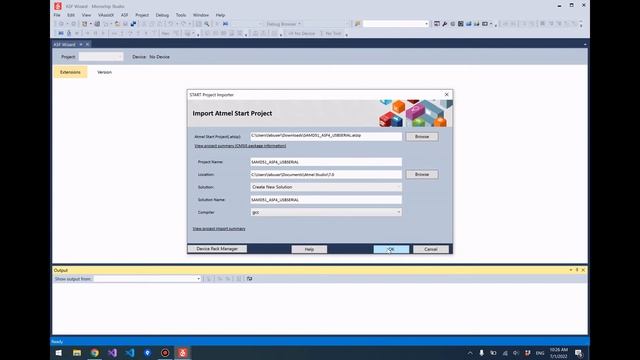Open the Debug menu

(x=162, y=15)
